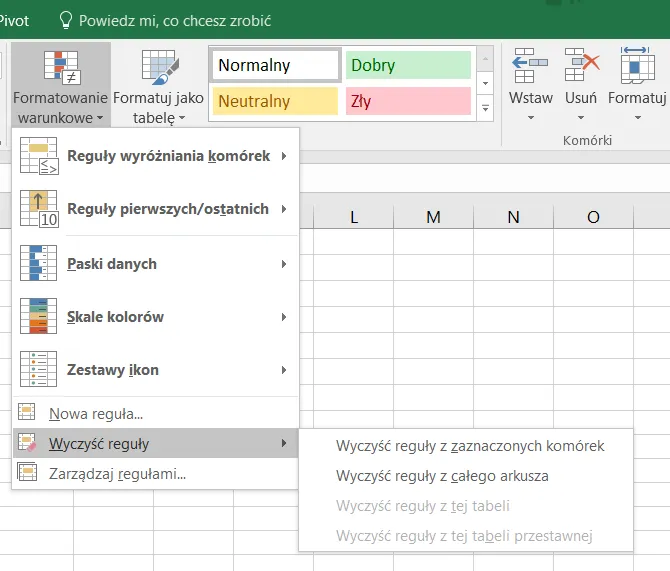Apply the green Dobry cell style

coord(407,66)
